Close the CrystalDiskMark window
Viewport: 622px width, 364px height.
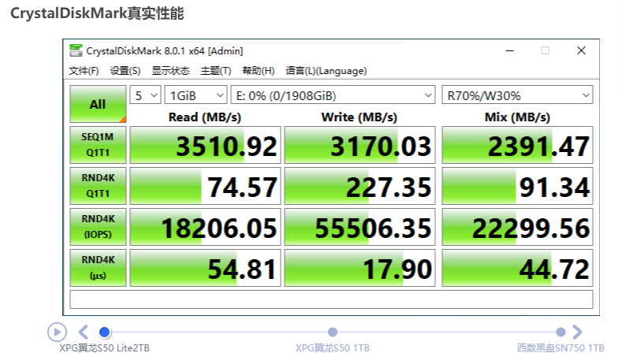(581, 50)
